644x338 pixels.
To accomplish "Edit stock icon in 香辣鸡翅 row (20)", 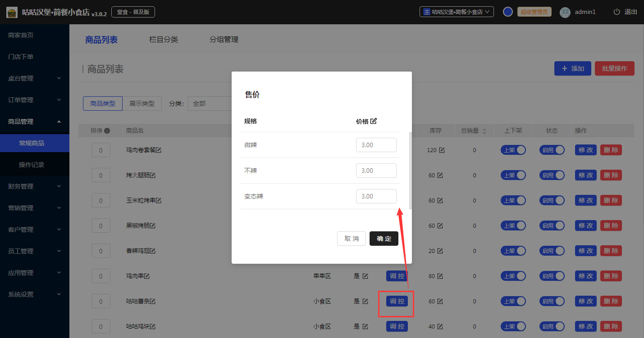I will (440, 251).
